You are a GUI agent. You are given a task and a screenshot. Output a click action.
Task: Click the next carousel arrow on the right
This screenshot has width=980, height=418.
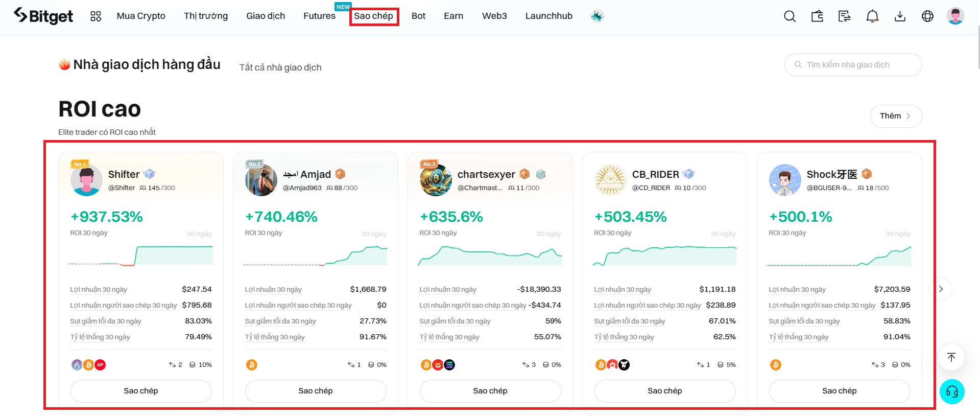[941, 289]
